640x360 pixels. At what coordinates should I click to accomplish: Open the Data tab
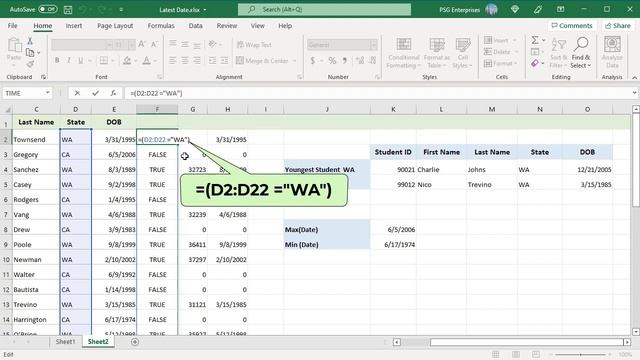196,26
